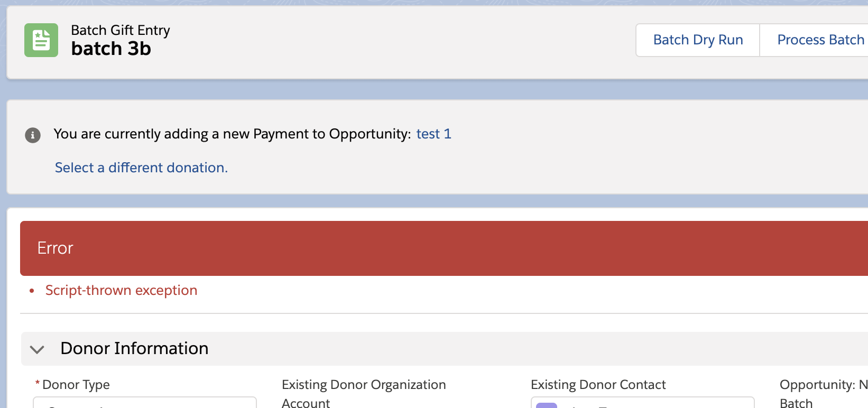Screen dimensions: 868x408
Task: Open the Opportunity named test 1
Action: tap(433, 134)
